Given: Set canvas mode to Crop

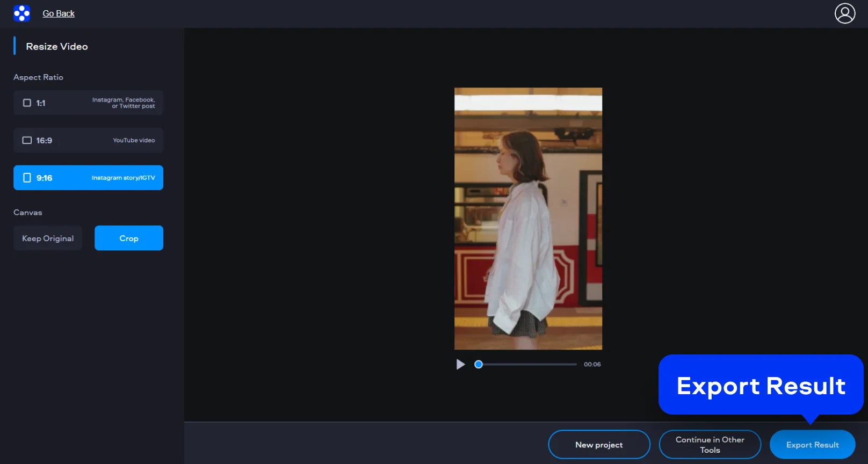Looking at the screenshot, I should pos(129,238).
